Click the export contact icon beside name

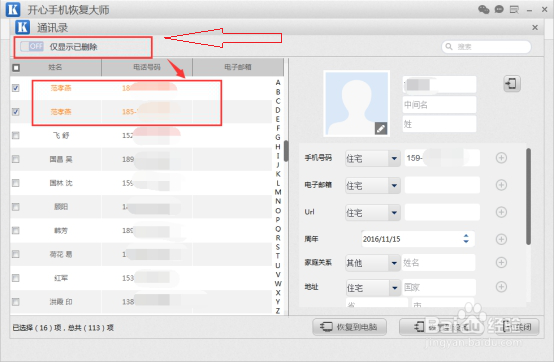(x=512, y=84)
